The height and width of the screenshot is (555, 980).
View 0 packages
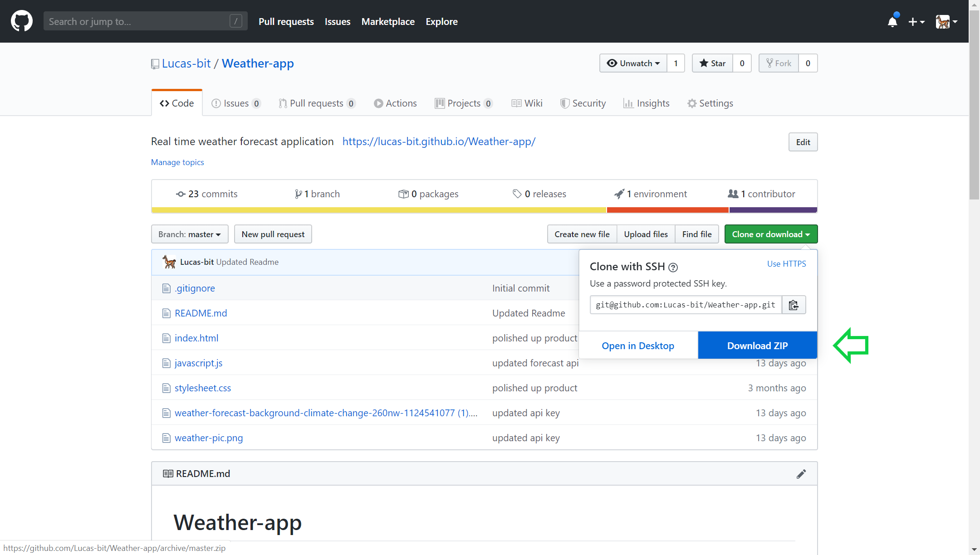428,194
